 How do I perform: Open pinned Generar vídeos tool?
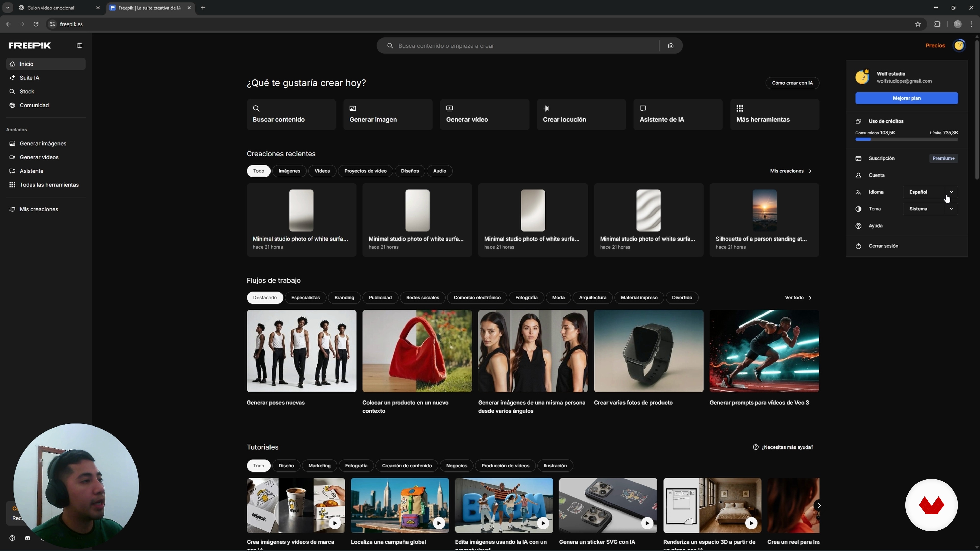point(46,157)
